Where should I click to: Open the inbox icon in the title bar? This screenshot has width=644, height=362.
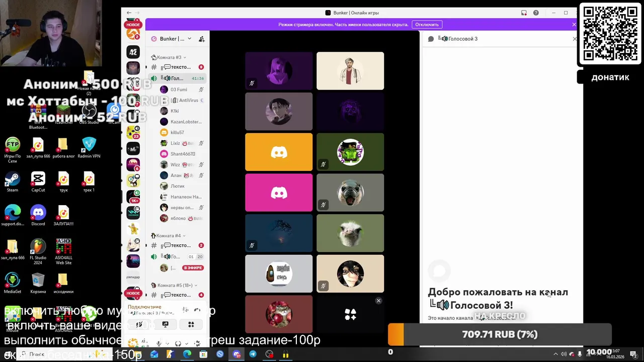click(x=524, y=13)
